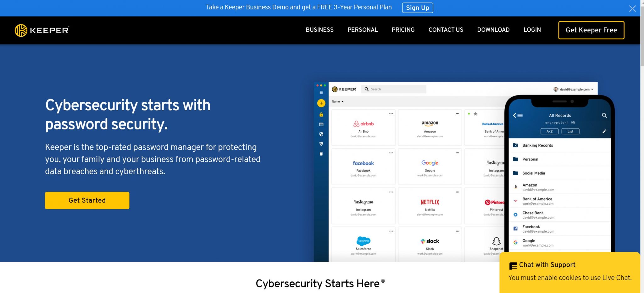The image size is (644, 293).
Task: Click LOGIN in navigation bar
Action: click(x=532, y=30)
